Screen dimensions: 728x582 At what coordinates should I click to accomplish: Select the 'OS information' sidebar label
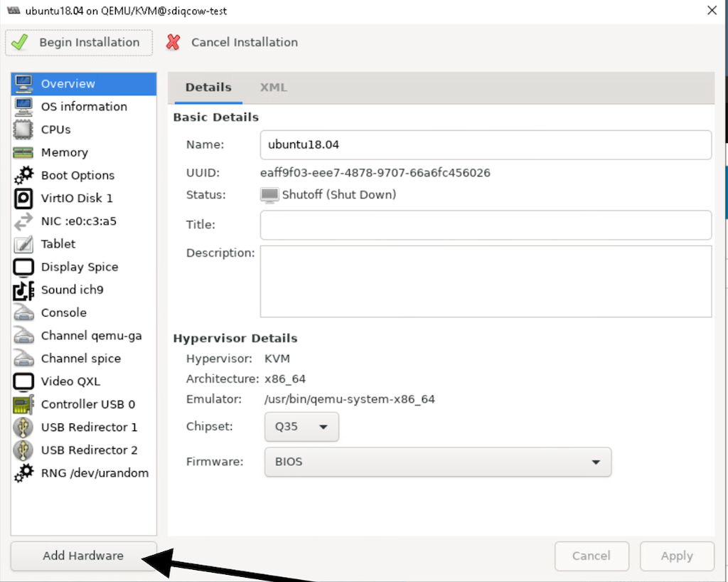(x=84, y=106)
